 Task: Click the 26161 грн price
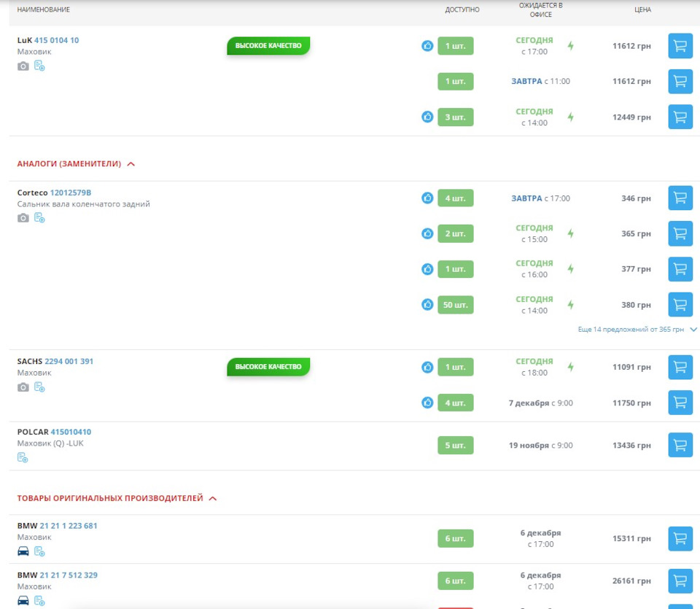pos(631,581)
